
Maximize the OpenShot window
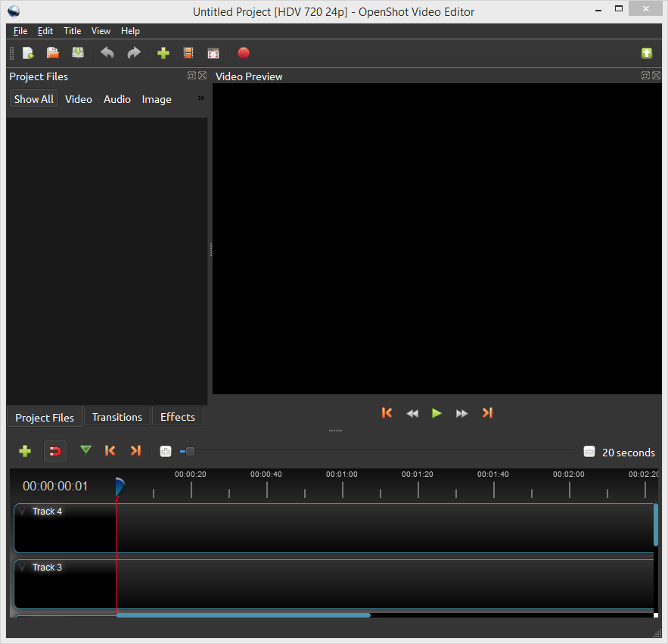[x=619, y=8]
